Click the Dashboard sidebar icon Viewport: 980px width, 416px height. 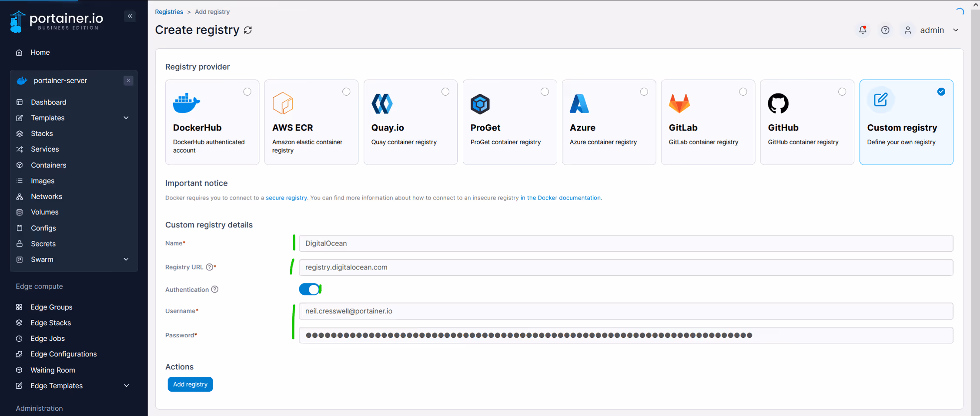click(20, 102)
